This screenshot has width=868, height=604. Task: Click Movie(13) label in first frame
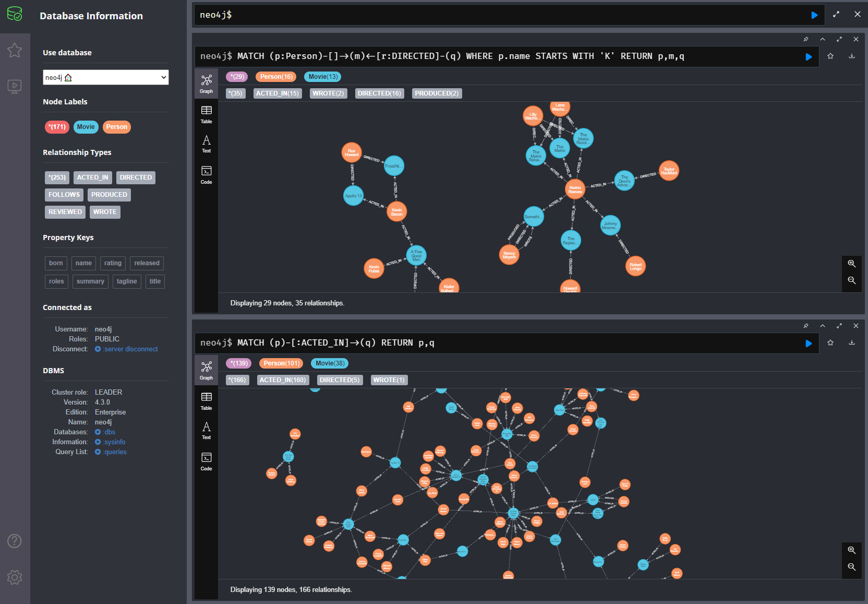tap(323, 77)
